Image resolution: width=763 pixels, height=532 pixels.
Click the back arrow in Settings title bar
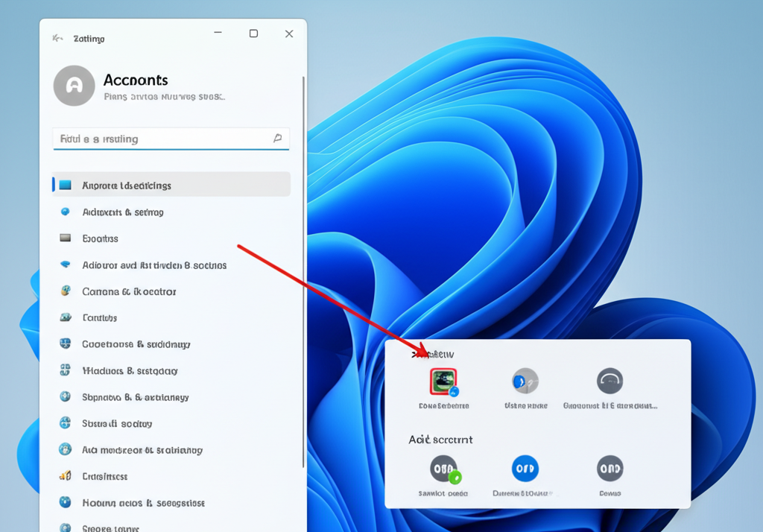[x=57, y=38]
